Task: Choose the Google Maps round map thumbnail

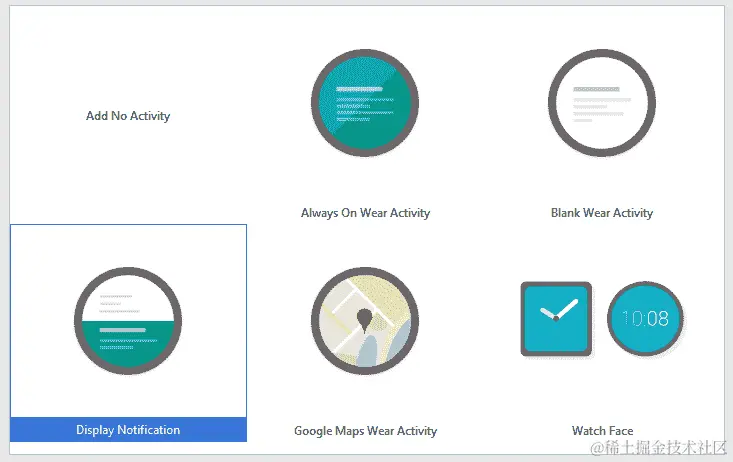Action: click(x=365, y=321)
